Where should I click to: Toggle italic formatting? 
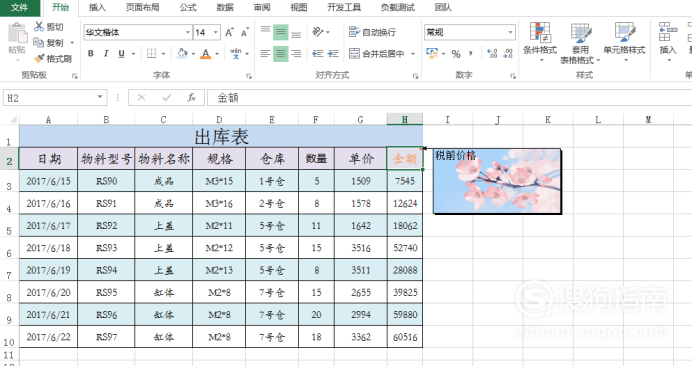click(106, 53)
